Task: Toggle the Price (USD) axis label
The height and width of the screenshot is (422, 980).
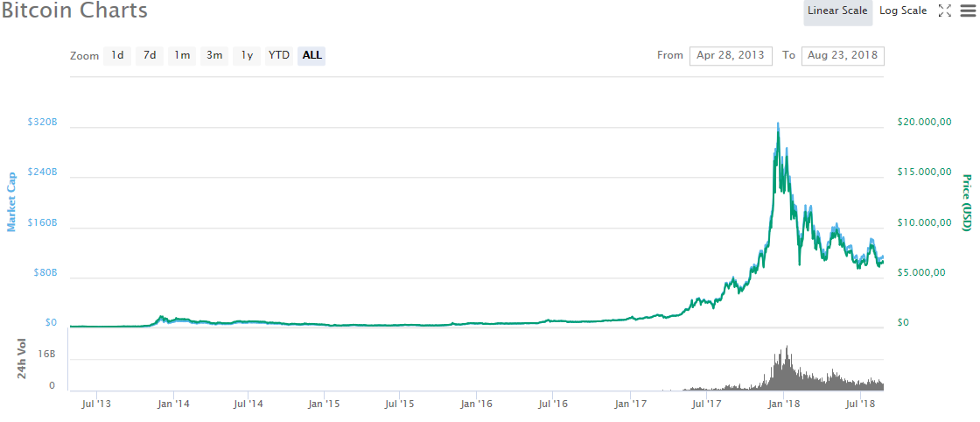Action: pos(967,201)
